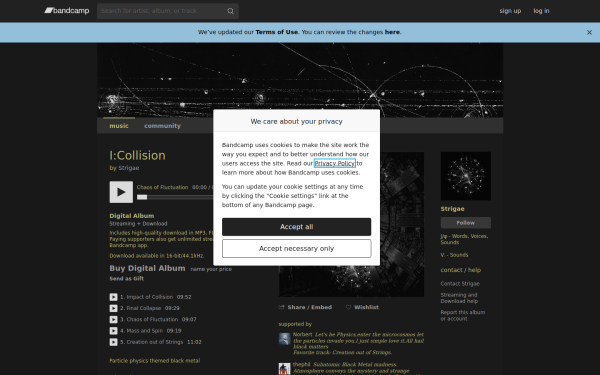Click the Share / Embed icon
The image size is (600, 375).
pos(282,307)
